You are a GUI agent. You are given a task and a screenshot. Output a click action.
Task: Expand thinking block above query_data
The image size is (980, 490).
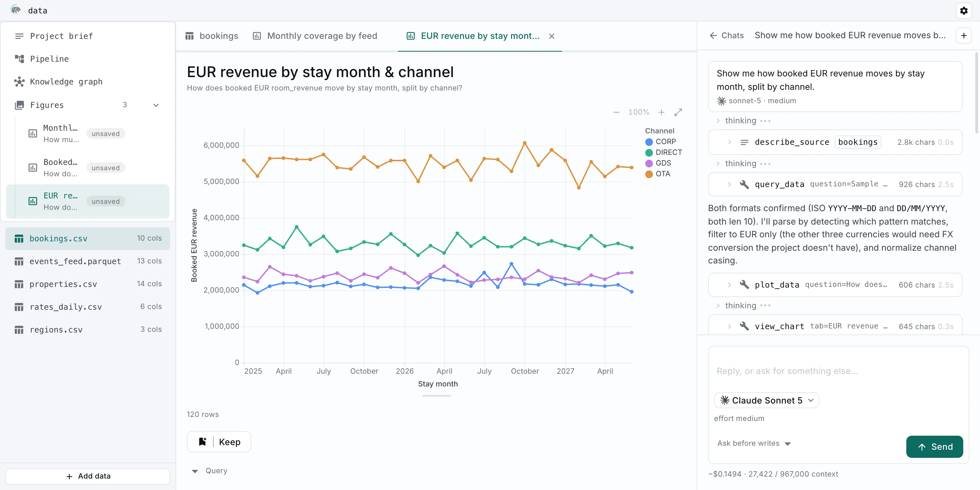(x=744, y=164)
